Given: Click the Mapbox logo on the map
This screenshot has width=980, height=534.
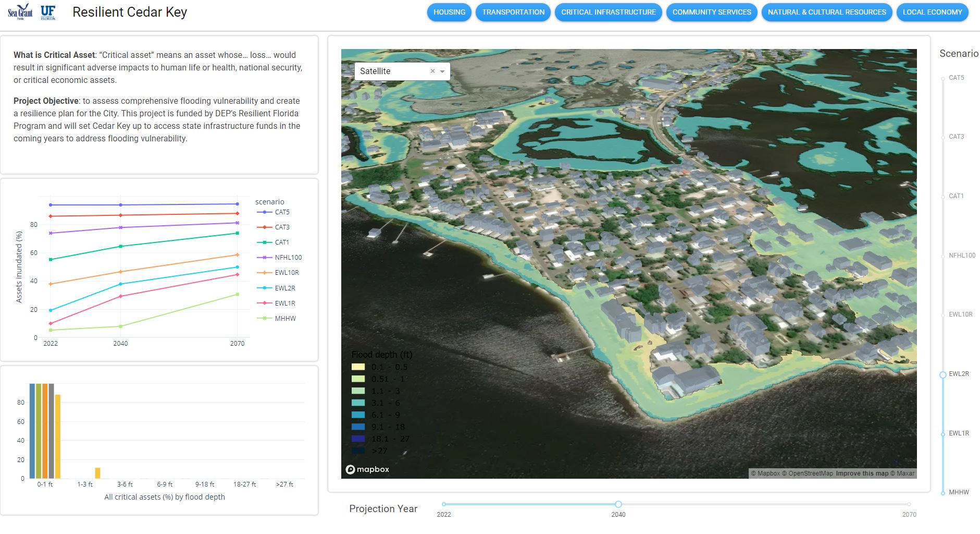Looking at the screenshot, I should 368,469.
